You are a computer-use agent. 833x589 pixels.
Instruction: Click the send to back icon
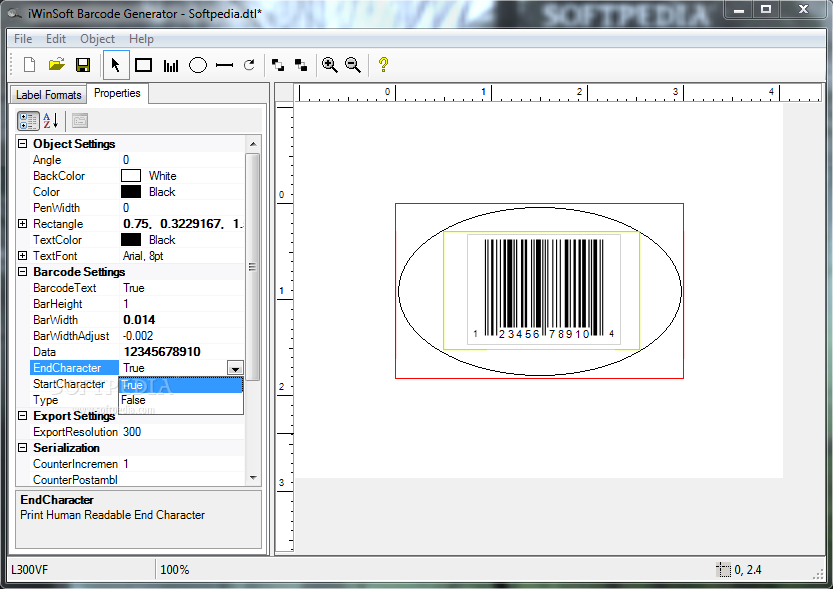[x=301, y=65]
